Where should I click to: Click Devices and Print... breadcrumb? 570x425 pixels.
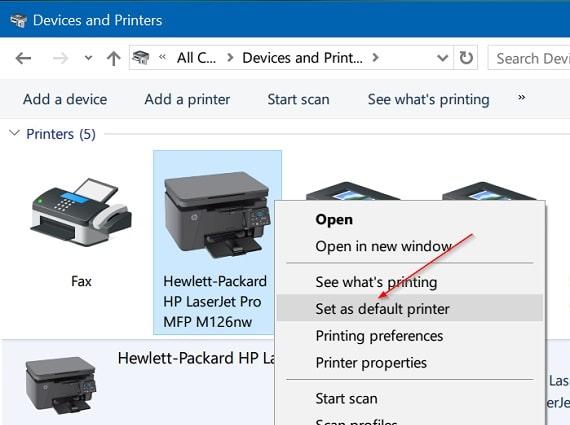coord(302,58)
